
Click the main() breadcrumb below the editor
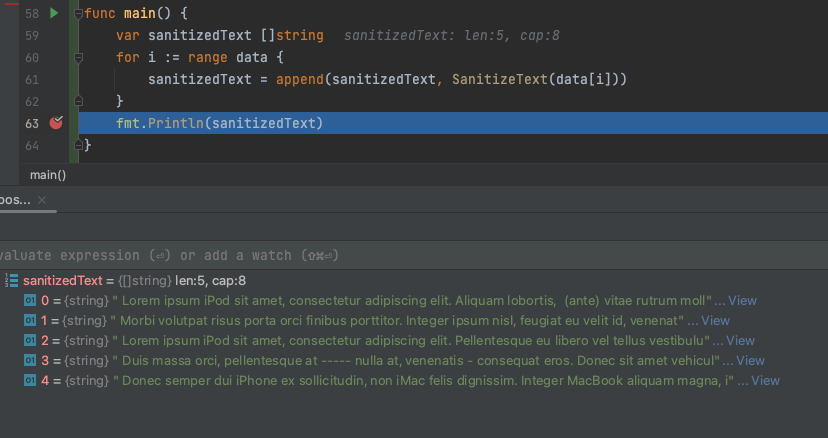47,175
